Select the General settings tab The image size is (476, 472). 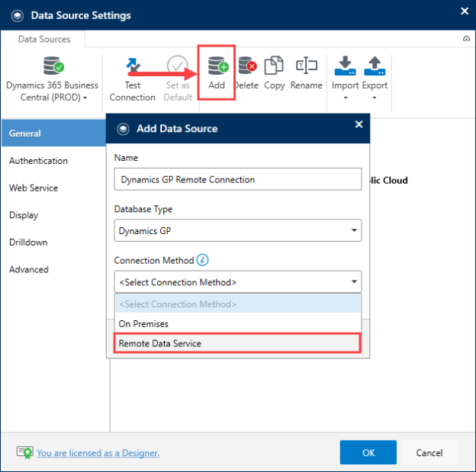pos(53,133)
